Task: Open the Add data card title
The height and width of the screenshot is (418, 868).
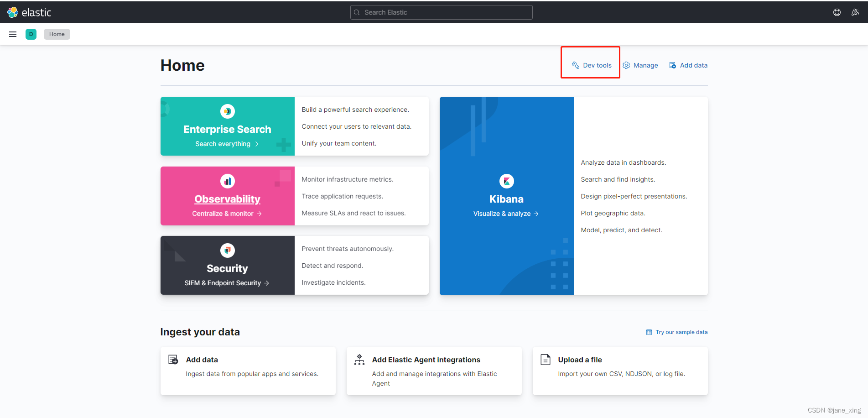Action: click(202, 360)
